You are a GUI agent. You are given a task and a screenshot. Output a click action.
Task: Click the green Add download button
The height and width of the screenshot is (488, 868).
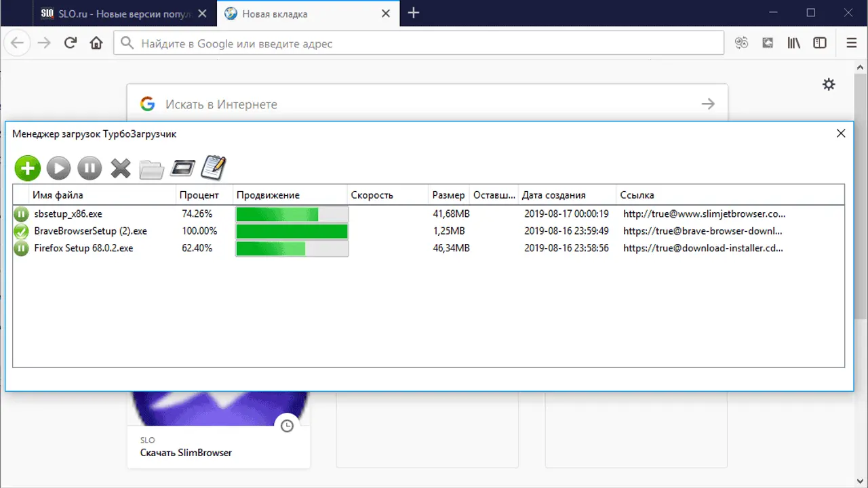28,168
